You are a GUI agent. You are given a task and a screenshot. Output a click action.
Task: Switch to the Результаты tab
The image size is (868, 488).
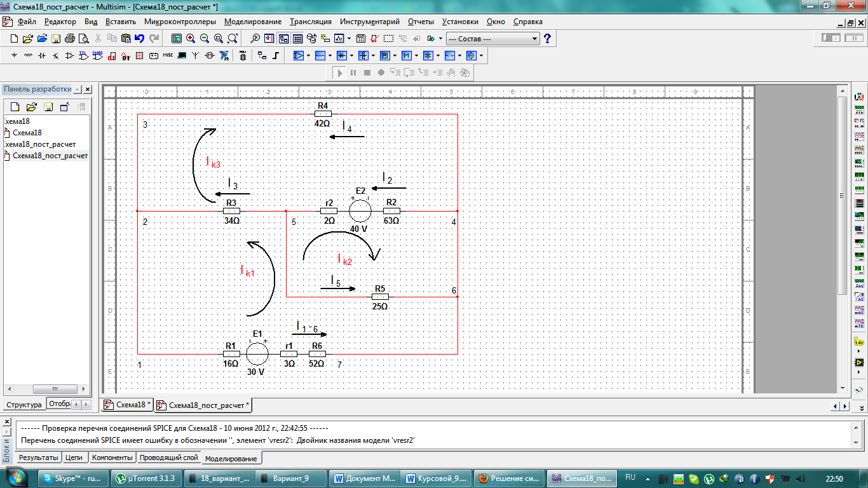coord(39,457)
